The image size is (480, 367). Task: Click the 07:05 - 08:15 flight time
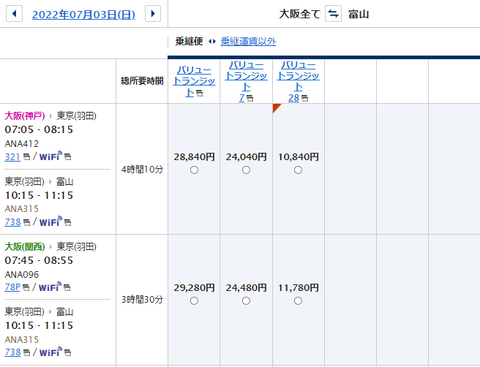coord(39,129)
